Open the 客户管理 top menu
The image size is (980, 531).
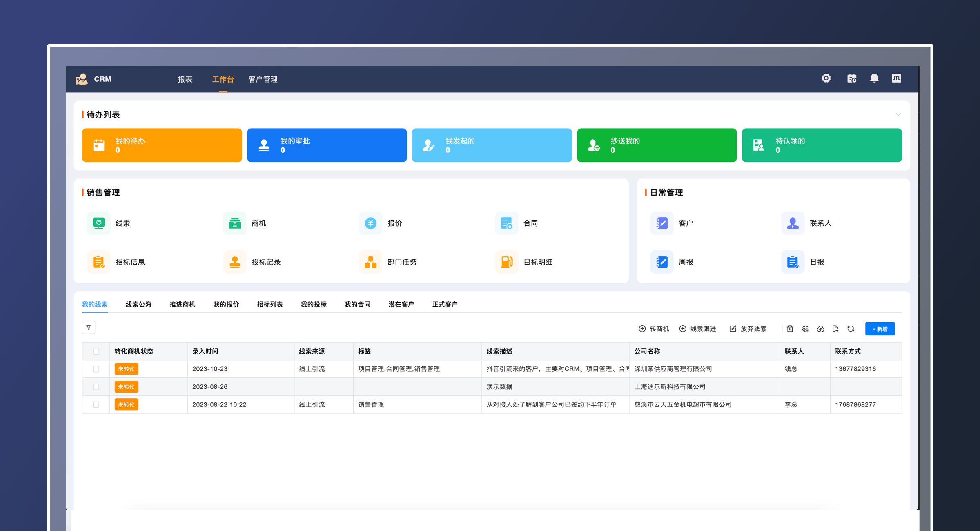coord(263,79)
